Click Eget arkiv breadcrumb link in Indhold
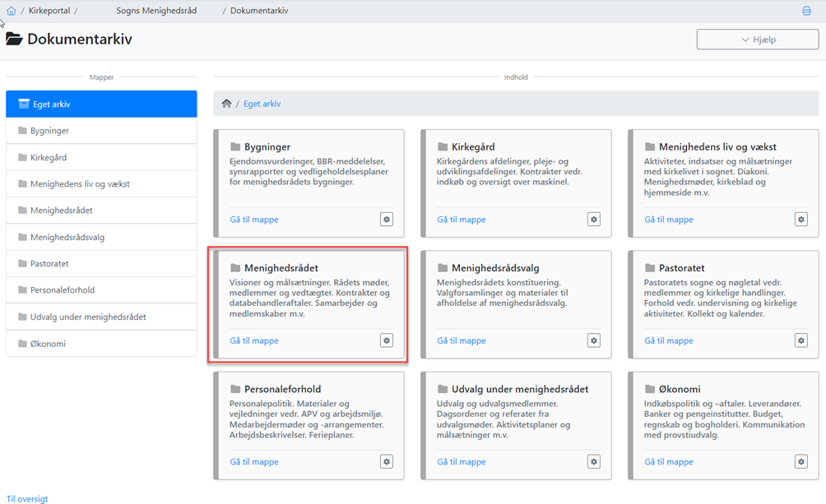 tap(262, 104)
